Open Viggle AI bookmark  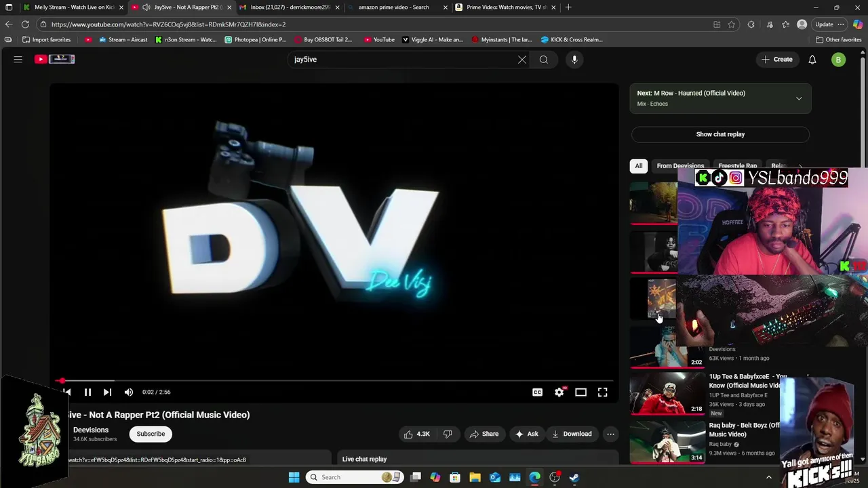[433, 39]
